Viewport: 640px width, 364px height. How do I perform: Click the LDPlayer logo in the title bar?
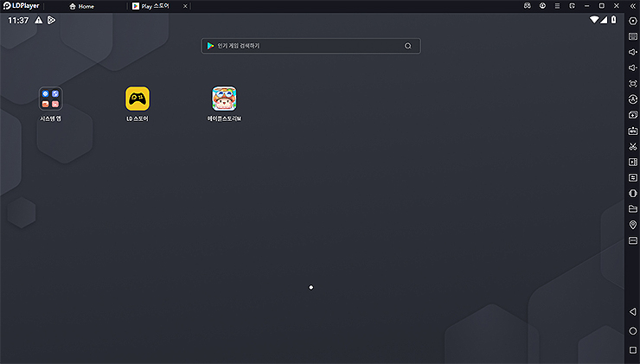click(22, 6)
